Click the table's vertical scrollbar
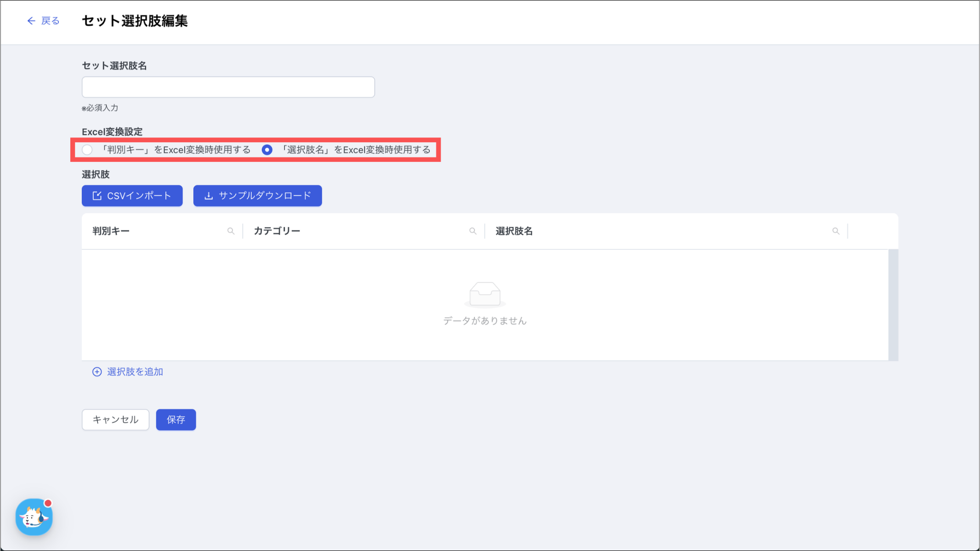 [893, 305]
